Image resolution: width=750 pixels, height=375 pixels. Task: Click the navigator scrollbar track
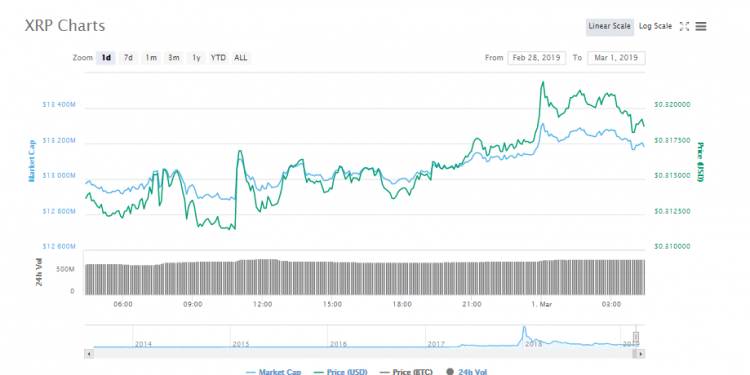[x=364, y=353]
